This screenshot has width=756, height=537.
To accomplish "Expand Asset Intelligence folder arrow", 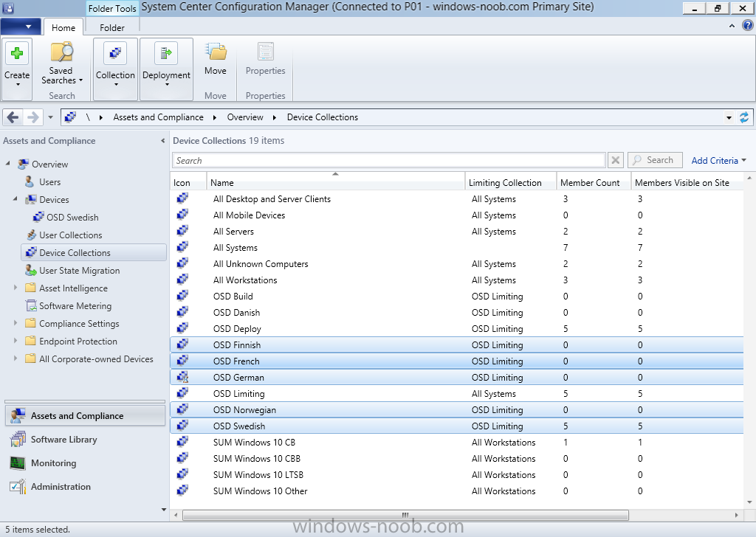I will 16,288.
